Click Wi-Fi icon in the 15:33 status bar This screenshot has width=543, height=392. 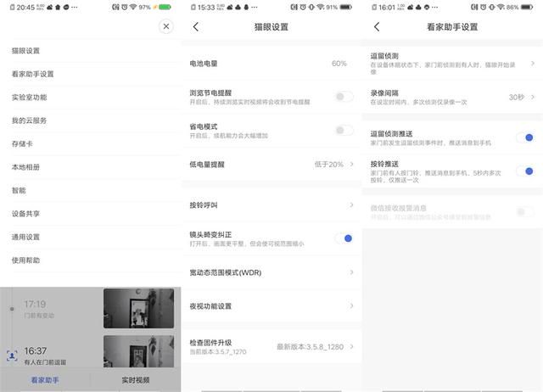[x=321, y=7]
